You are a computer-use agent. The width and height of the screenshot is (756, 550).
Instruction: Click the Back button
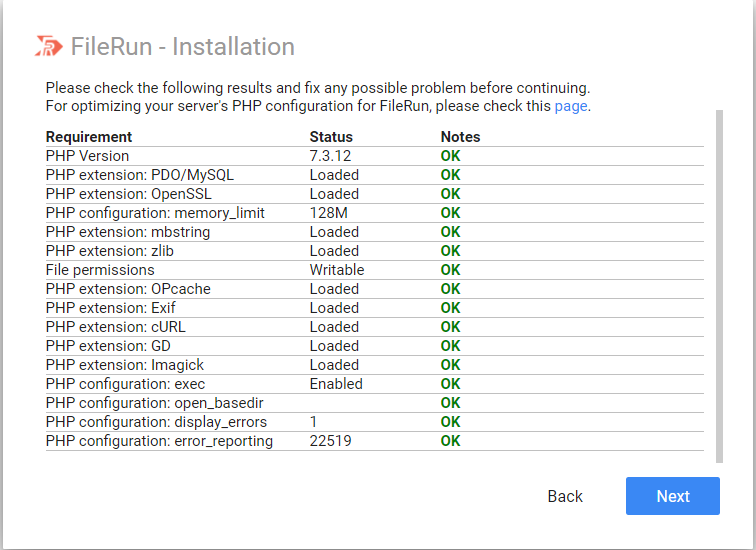tap(565, 496)
